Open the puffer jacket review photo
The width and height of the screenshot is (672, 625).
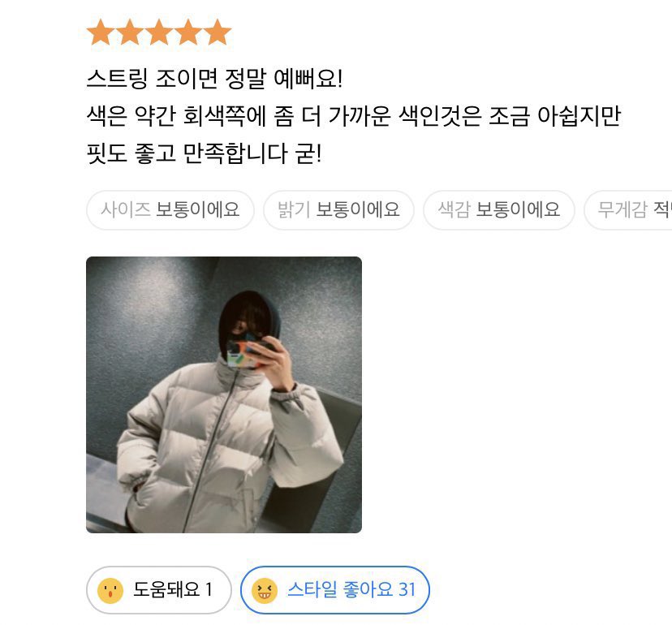pos(224,394)
